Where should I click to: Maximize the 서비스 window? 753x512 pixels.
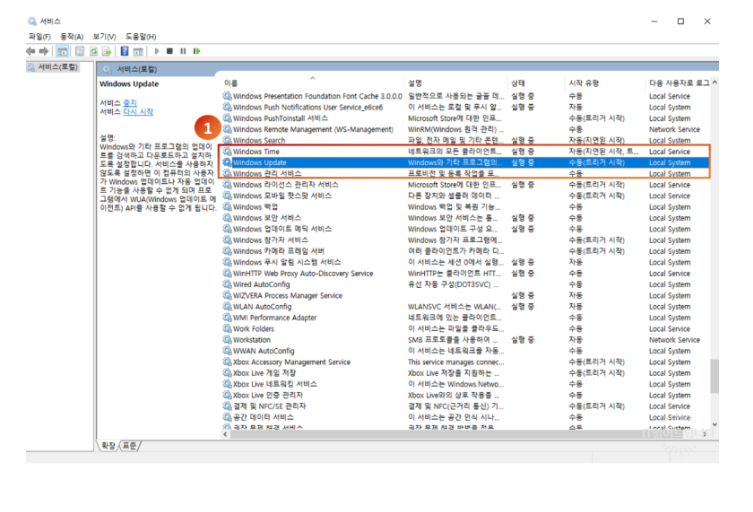pos(680,21)
